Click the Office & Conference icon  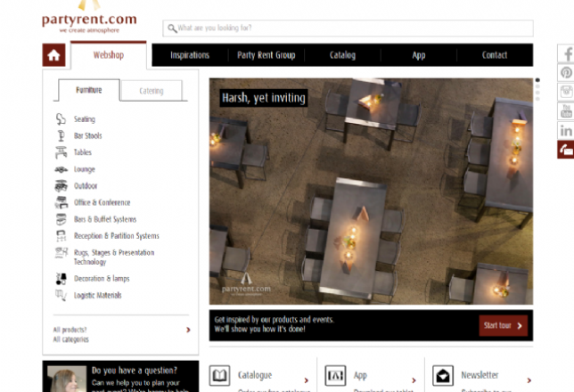(61, 202)
